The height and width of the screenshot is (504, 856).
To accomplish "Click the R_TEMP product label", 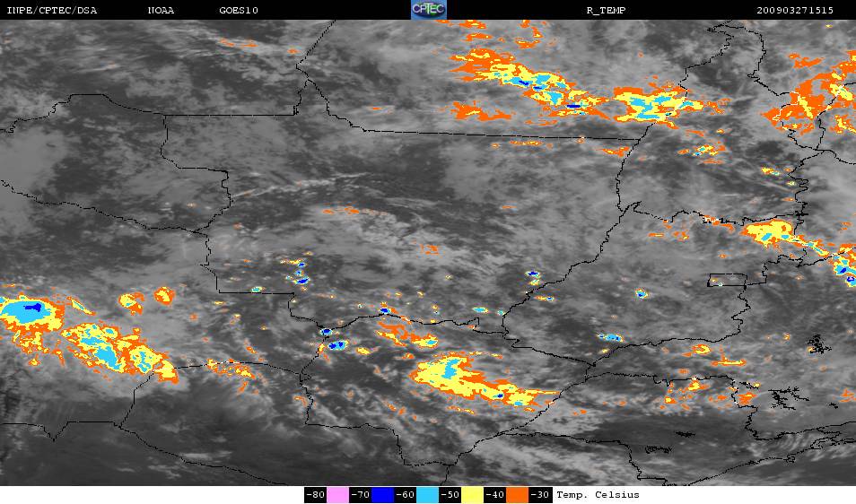I will [606, 11].
